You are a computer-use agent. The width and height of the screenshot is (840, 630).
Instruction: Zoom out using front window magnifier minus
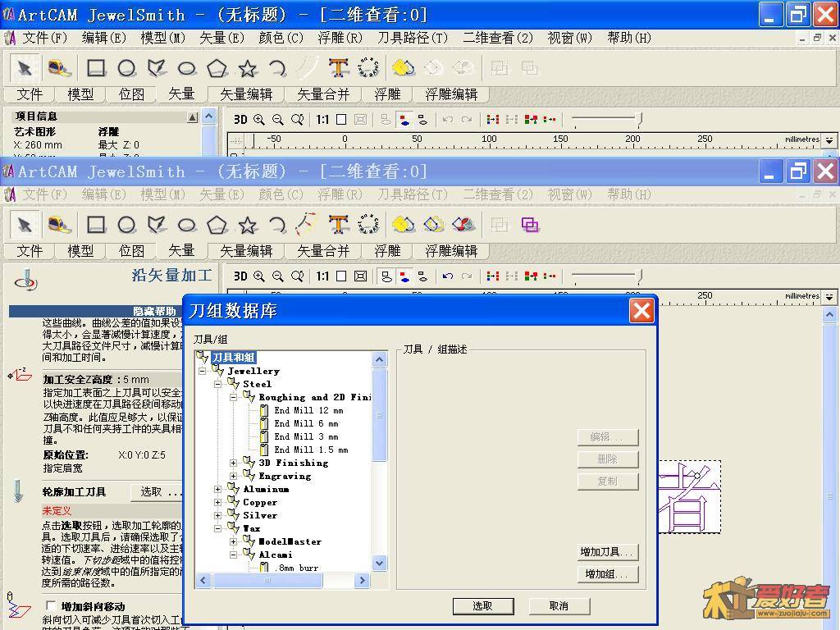click(x=277, y=276)
